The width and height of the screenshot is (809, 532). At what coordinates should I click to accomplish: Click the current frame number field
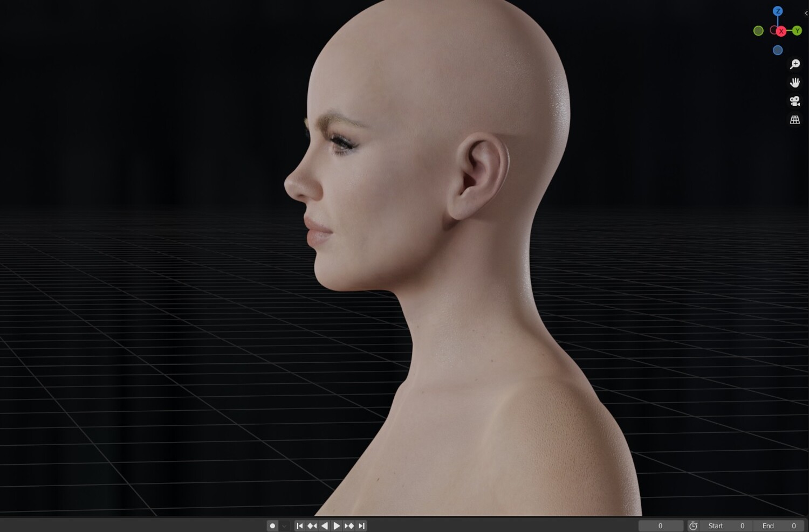click(661, 526)
